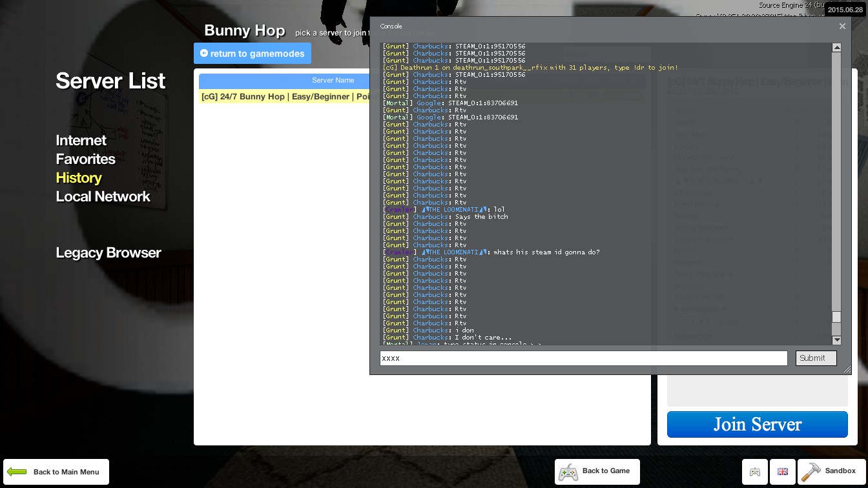The height and width of the screenshot is (488, 868).
Task: Switch to the History server list
Action: tap(79, 178)
